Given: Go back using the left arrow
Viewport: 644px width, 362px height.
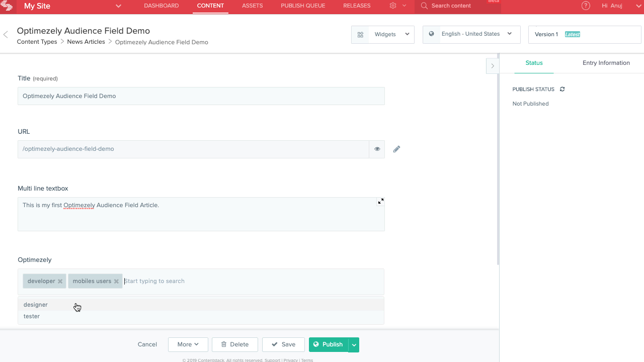Looking at the screenshot, I should (6, 35).
